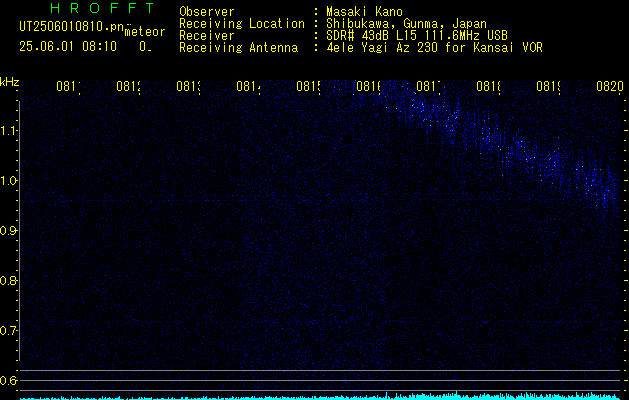Select receiver value SDR# 43dB L15 111.6MHz USB

417,36
